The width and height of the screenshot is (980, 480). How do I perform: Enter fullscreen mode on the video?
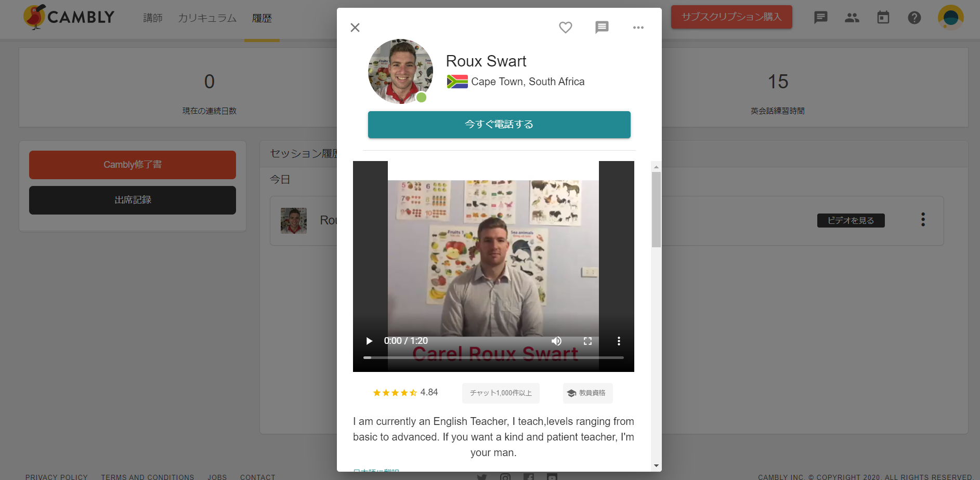click(587, 341)
